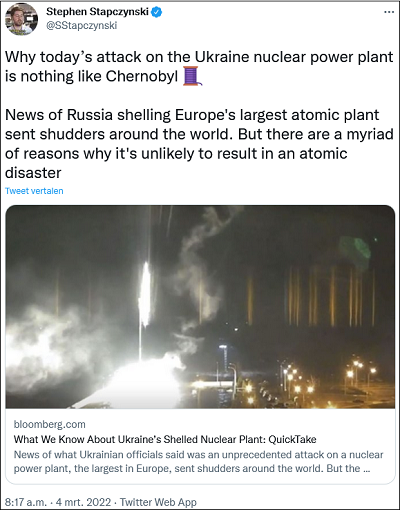Click the purple thread spool emoji
Image resolution: width=400 pixels, height=510 pixels.
(192, 76)
